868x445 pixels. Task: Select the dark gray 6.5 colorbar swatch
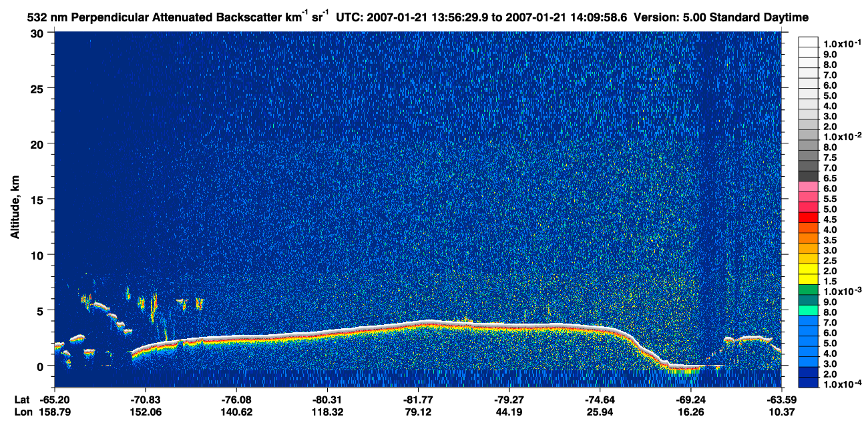pos(808,178)
